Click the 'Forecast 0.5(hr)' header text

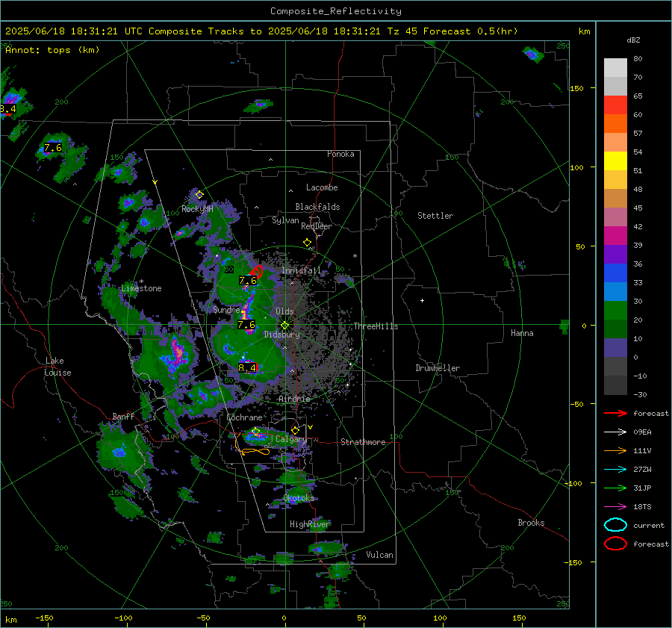click(470, 31)
